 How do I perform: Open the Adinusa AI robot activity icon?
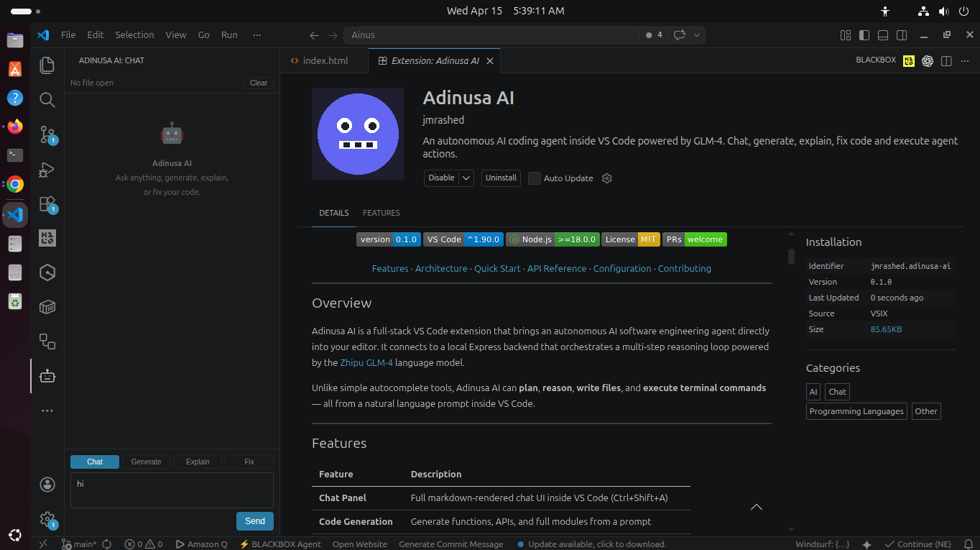pyautogui.click(x=47, y=376)
